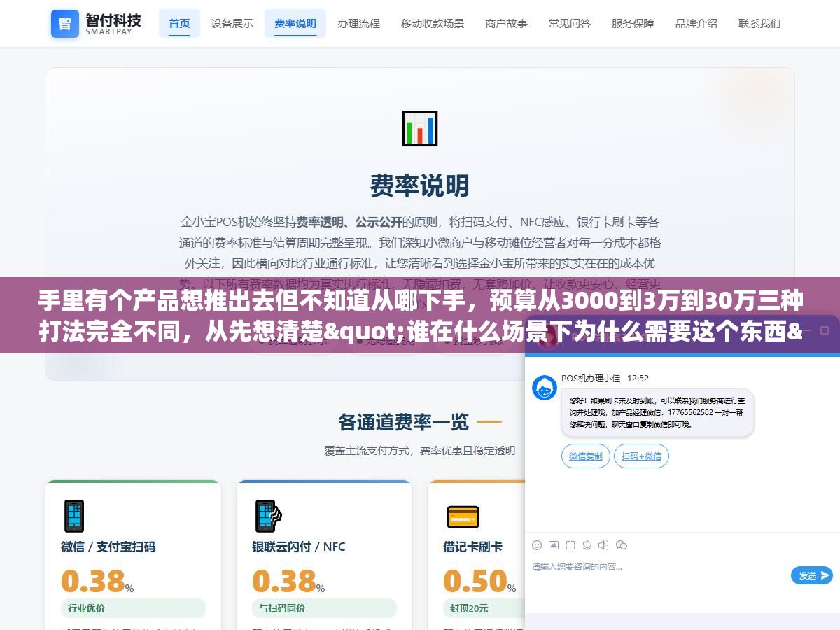Click the 12:52 chat timestamp
Image resolution: width=840 pixels, height=630 pixels.
click(638, 378)
